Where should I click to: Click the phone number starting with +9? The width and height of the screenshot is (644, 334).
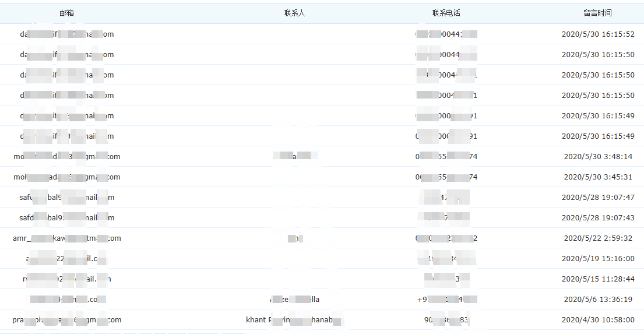point(446,300)
